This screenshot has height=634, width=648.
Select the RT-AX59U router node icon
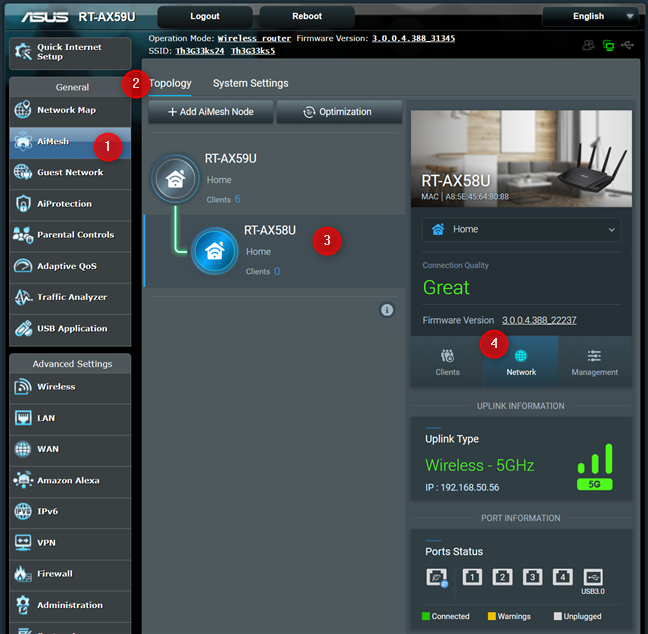[175, 179]
